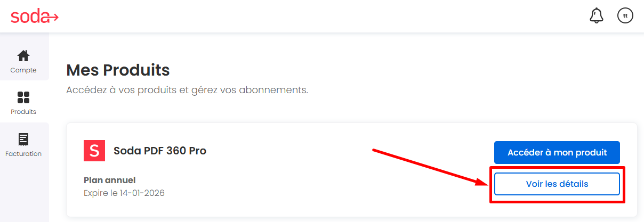The image size is (644, 222).
Task: Select the Facturation receipt icon
Action: coord(23,139)
